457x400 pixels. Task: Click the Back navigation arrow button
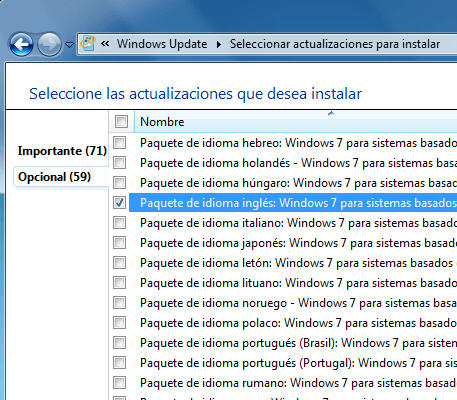pos(22,44)
